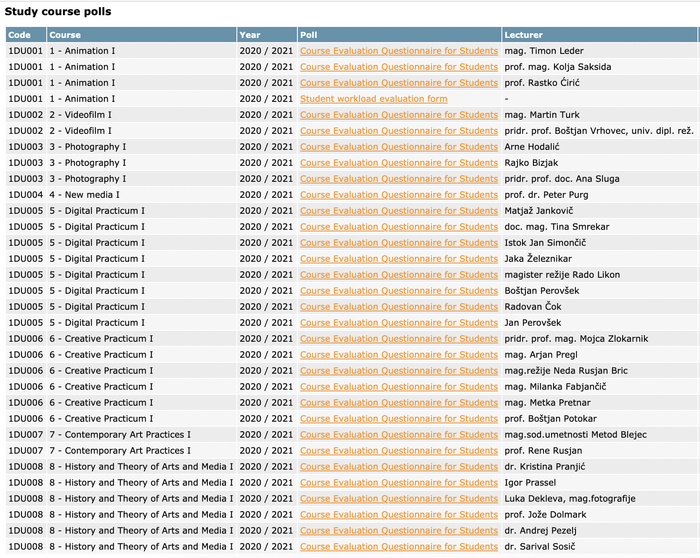700x558 pixels.
Task: Open the New media I questionnaire for Peter Purg
Action: click(x=399, y=195)
